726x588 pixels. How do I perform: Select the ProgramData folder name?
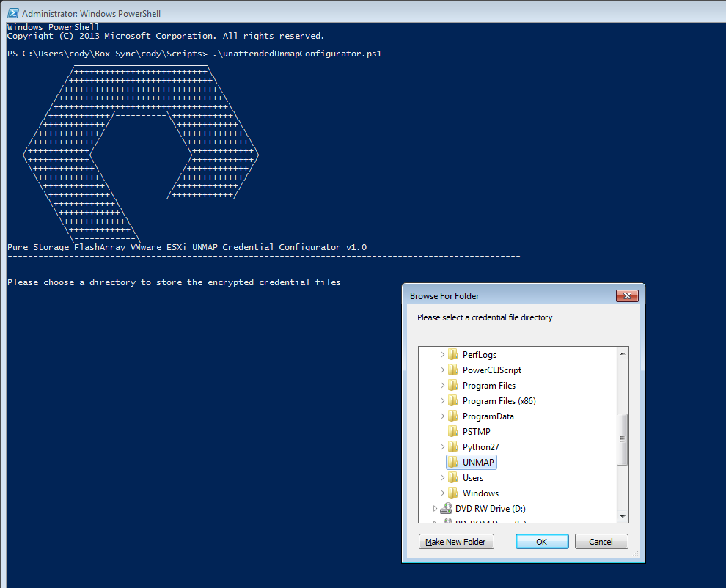click(x=488, y=416)
